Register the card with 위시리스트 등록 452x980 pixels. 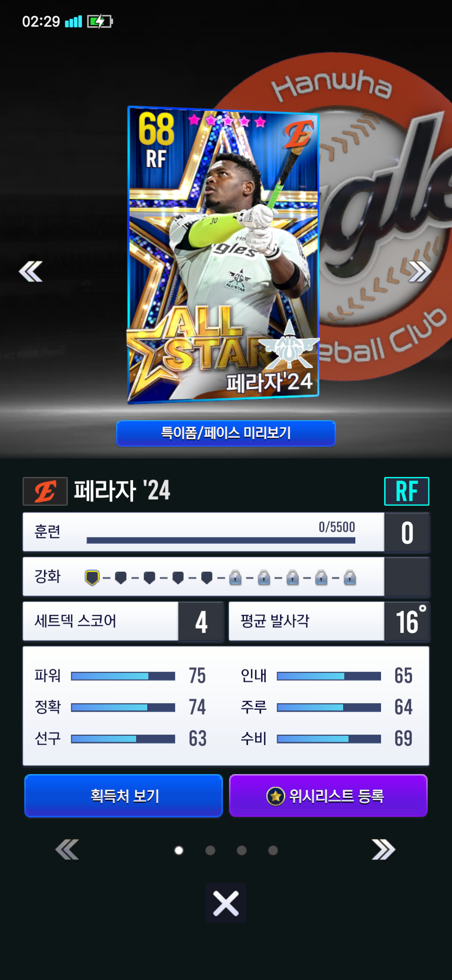coord(328,796)
